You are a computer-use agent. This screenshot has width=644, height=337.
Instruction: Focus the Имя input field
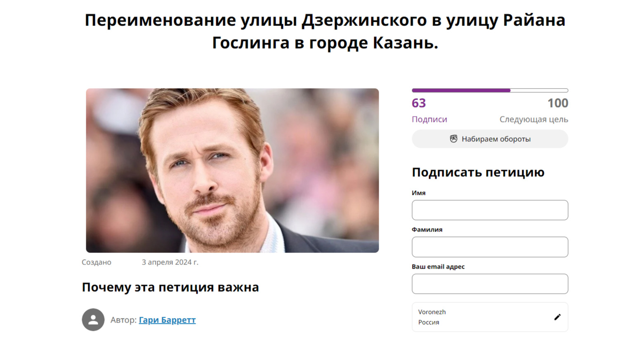490,210
